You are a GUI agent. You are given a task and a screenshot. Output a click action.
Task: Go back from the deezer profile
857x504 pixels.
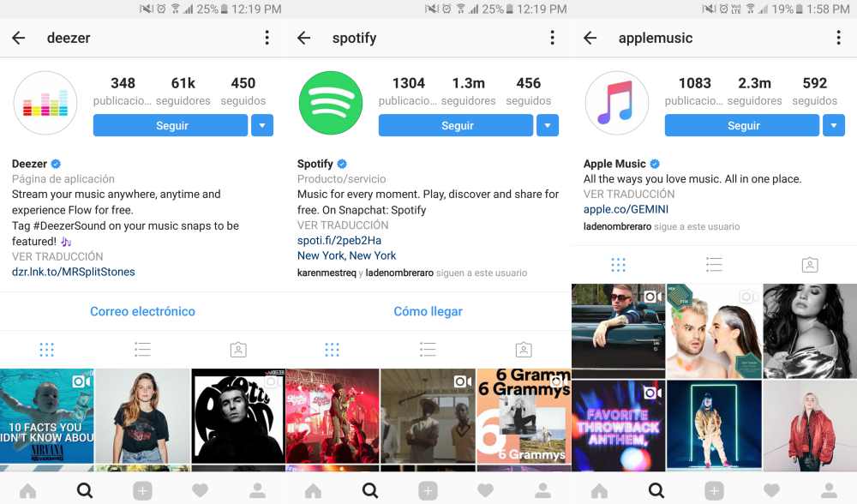[19, 38]
